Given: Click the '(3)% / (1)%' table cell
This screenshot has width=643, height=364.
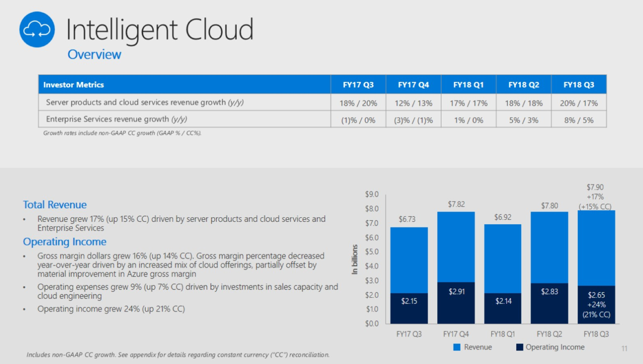Looking at the screenshot, I should click(x=413, y=120).
